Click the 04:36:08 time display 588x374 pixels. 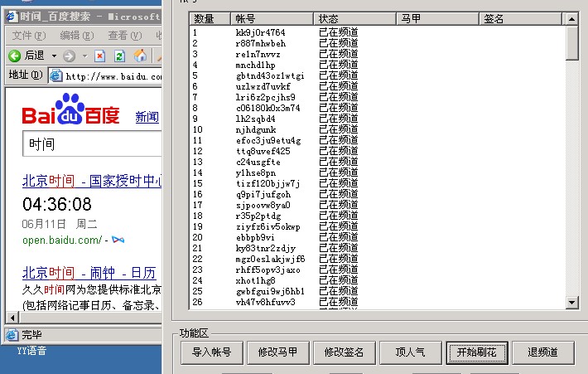(x=57, y=204)
